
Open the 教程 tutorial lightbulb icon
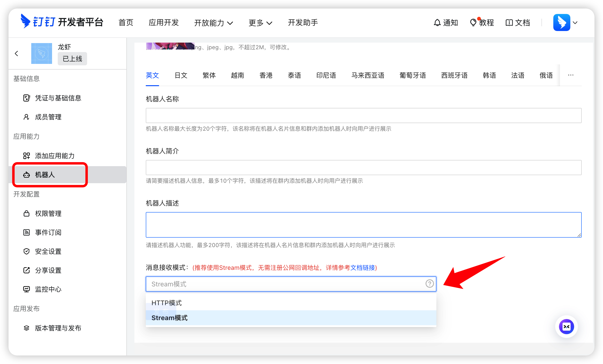pyautogui.click(x=473, y=22)
